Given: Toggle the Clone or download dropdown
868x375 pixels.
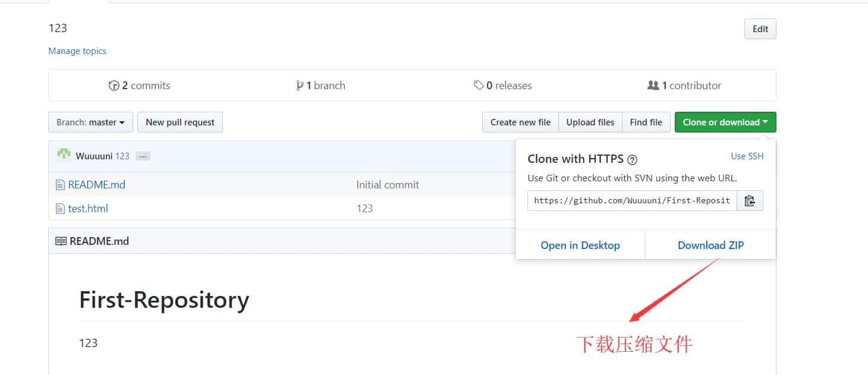Looking at the screenshot, I should [x=725, y=122].
